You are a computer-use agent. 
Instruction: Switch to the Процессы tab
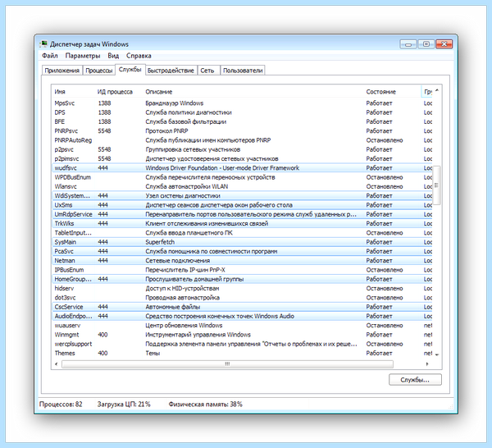pyautogui.click(x=99, y=71)
